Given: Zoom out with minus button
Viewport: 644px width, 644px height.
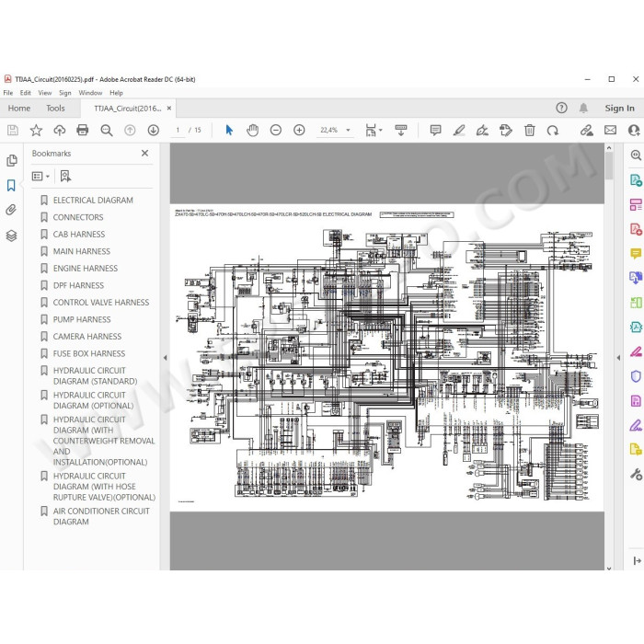Looking at the screenshot, I should (276, 131).
